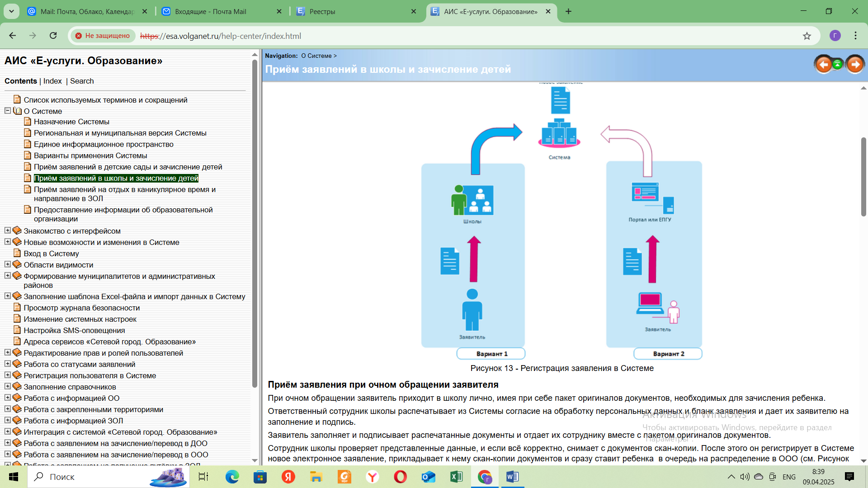Open tab search dropdown arrow
Viewport: 868px width, 488px height.
[x=11, y=11]
